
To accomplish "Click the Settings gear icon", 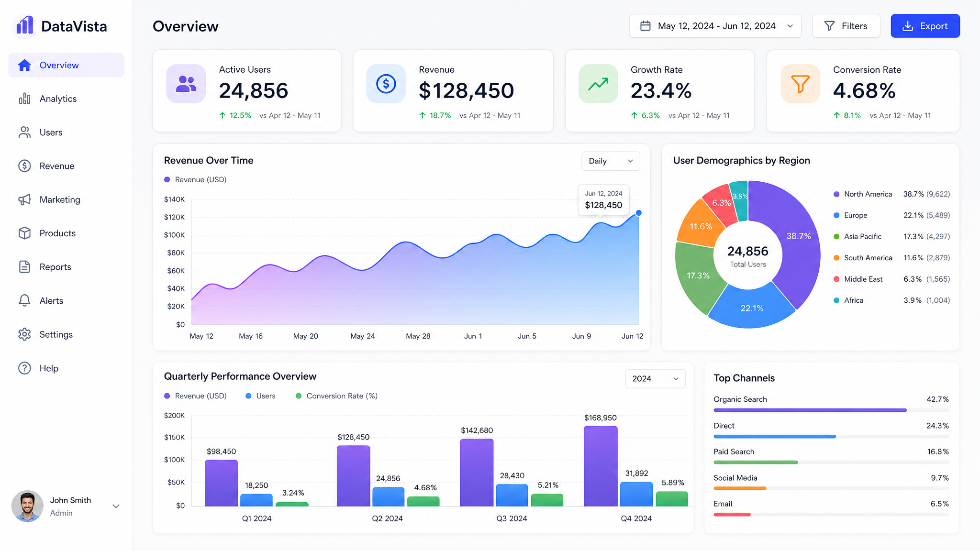I will click(24, 334).
